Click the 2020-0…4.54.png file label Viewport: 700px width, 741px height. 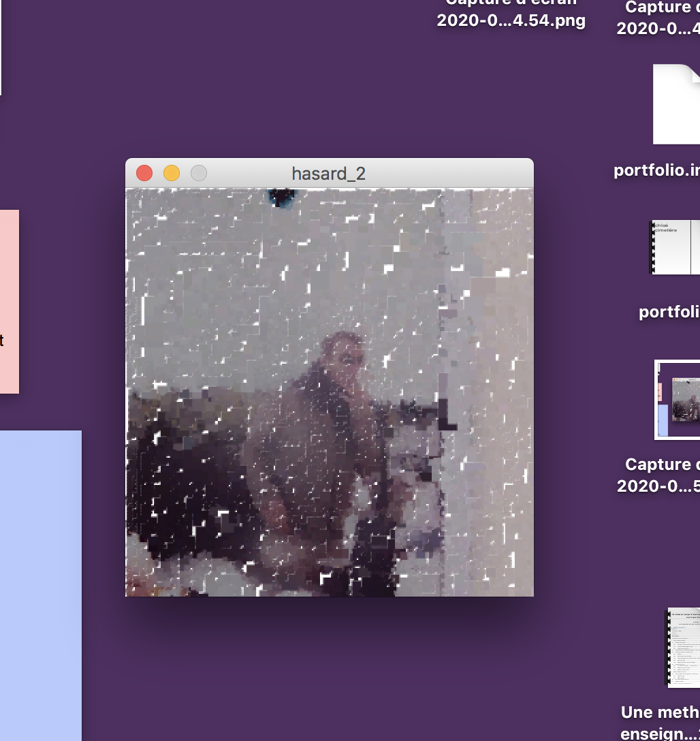pyautogui.click(x=511, y=20)
